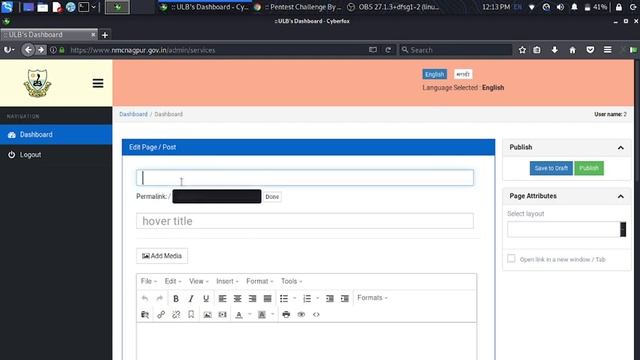Decrease indent in the editor
Screen dimensions: 640x360
(330, 298)
